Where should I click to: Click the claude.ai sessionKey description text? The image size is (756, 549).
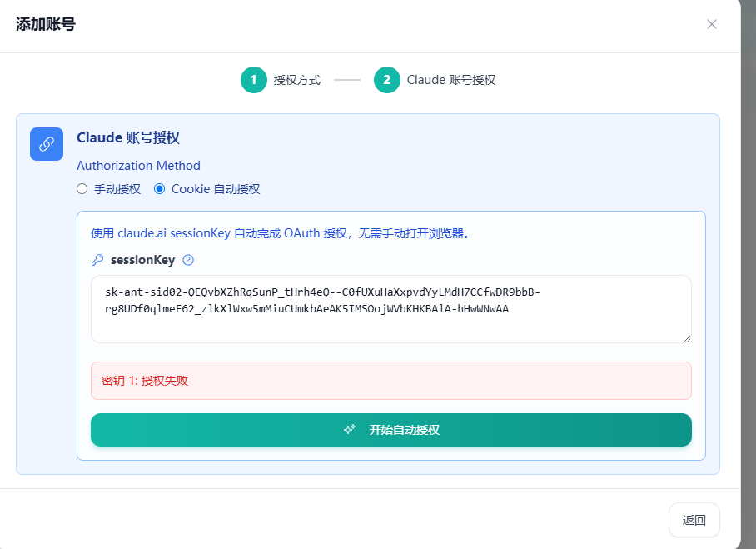tap(281, 233)
